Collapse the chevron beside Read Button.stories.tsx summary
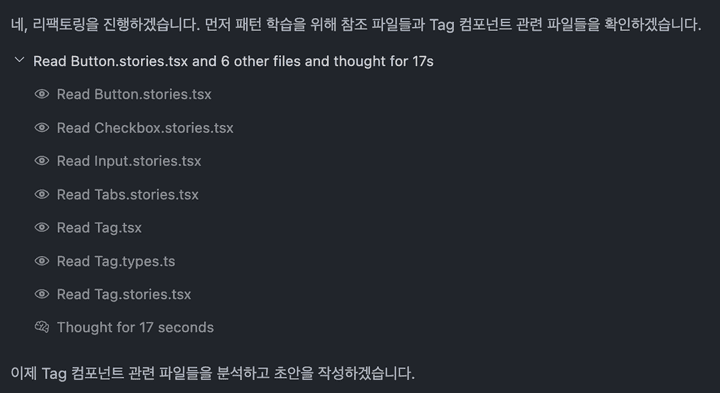This screenshot has width=720, height=393. [x=19, y=60]
